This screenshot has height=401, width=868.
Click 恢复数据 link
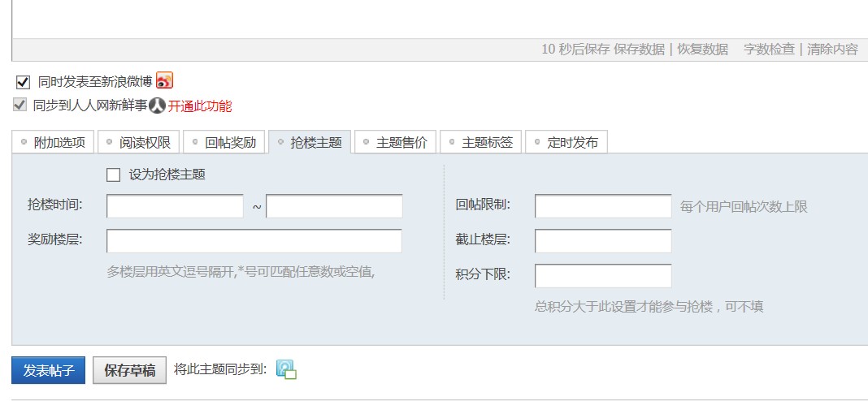click(703, 50)
